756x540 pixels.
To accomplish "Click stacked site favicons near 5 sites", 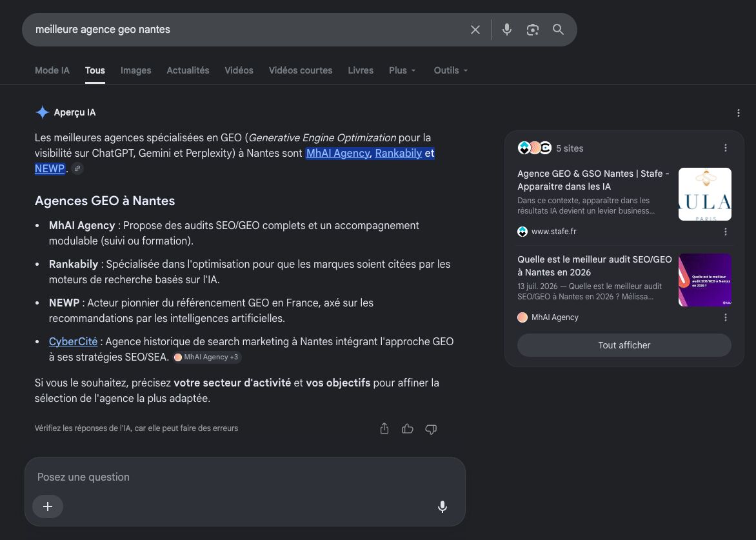I will click(534, 148).
